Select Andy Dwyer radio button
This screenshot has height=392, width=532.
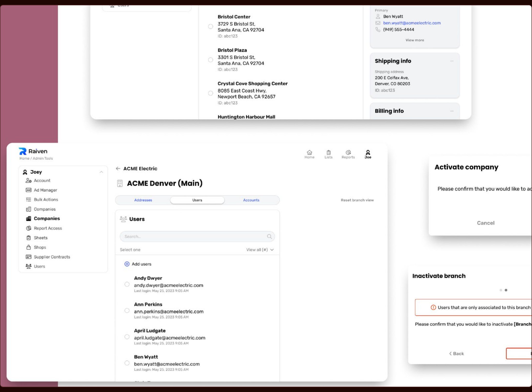coord(127,284)
